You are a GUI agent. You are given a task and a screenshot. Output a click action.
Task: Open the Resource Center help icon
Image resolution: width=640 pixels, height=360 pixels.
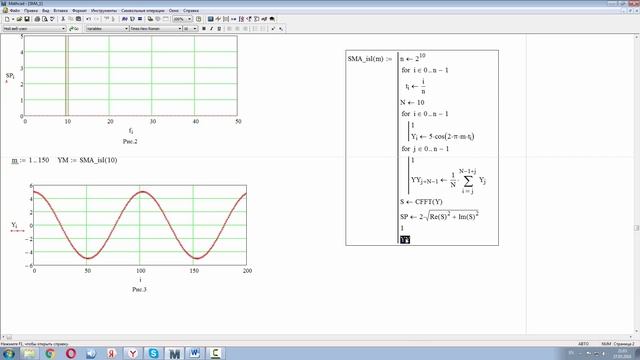pyautogui.click(x=199, y=19)
